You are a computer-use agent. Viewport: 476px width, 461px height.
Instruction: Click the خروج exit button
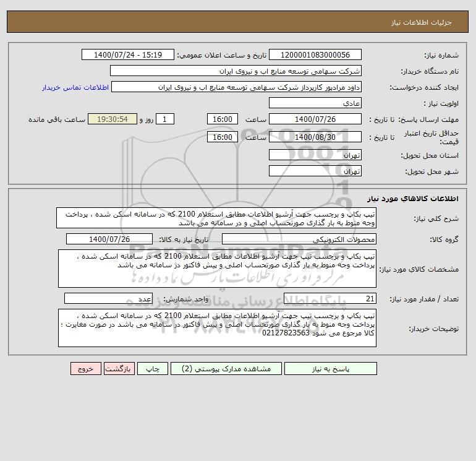coord(85,369)
